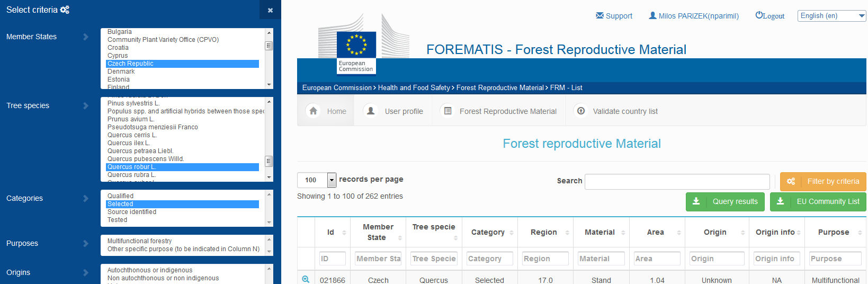Screen dimensions: 868x284
Task: Open Health and Food Safety breadcrumb
Action: pyautogui.click(x=414, y=88)
